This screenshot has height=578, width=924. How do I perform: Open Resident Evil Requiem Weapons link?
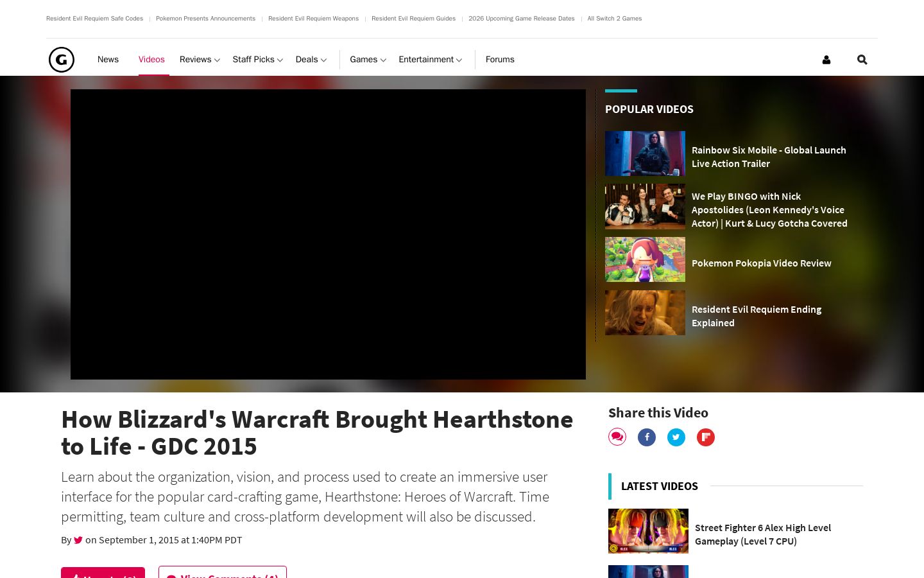click(x=313, y=19)
